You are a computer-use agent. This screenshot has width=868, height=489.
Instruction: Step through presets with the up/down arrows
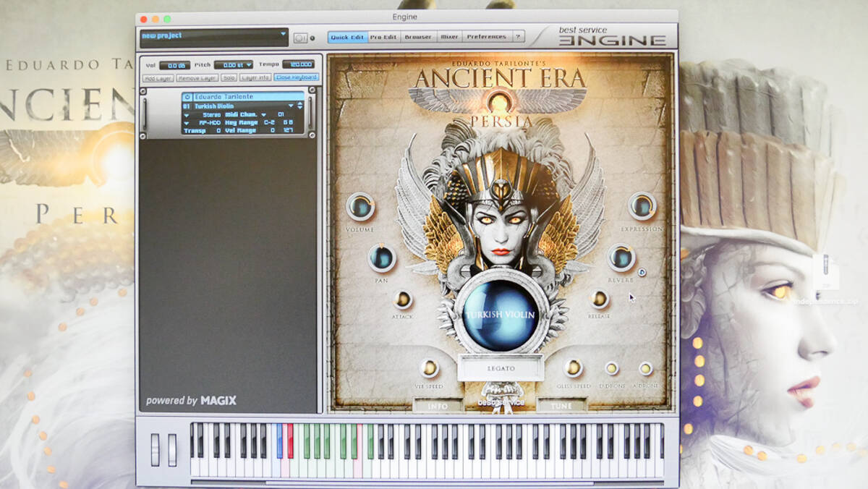(300, 106)
